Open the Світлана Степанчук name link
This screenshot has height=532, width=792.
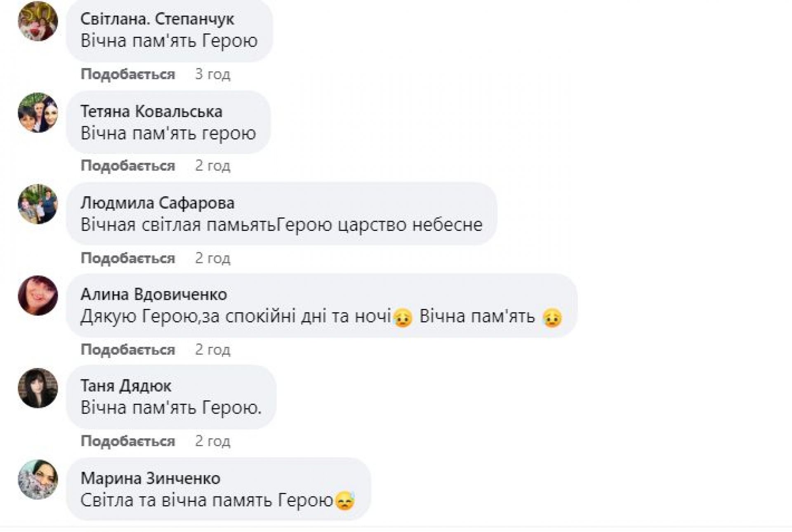(x=157, y=19)
